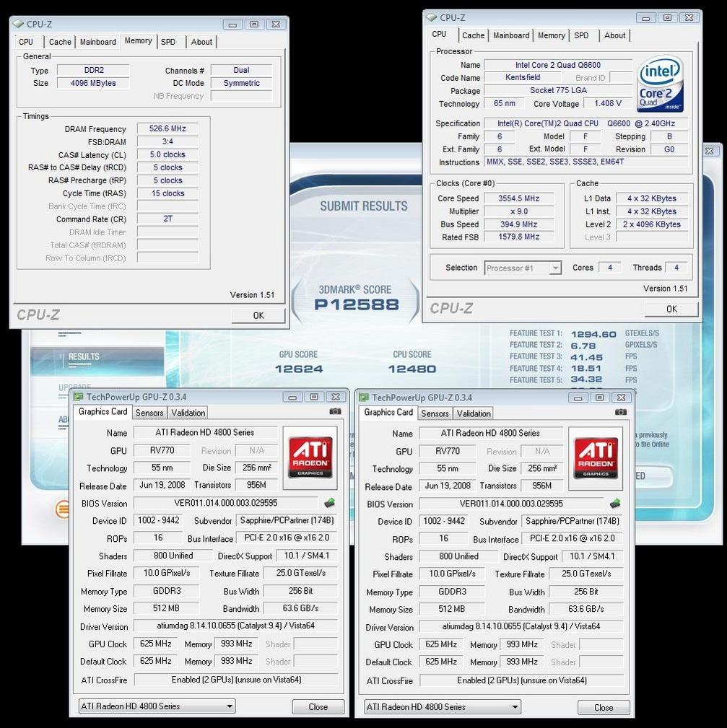This screenshot has width=727, height=728.
Task: Click the 3DMark score text 'P12588'
Action: click(x=357, y=304)
